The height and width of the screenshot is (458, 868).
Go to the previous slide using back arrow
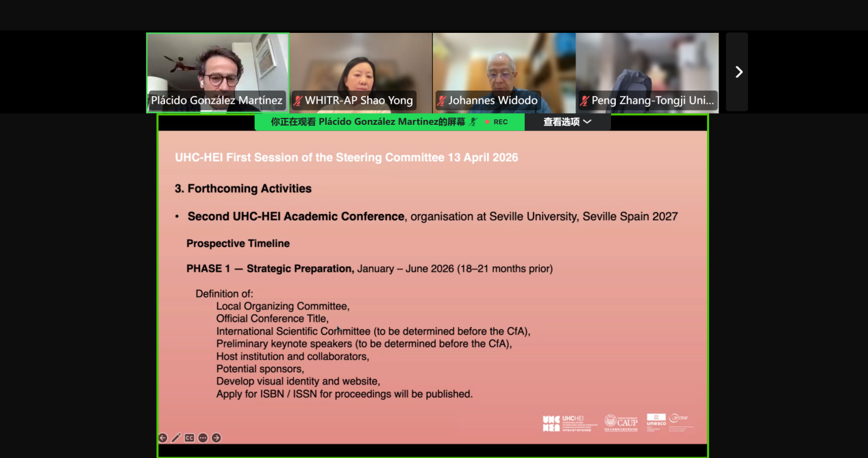(162, 437)
